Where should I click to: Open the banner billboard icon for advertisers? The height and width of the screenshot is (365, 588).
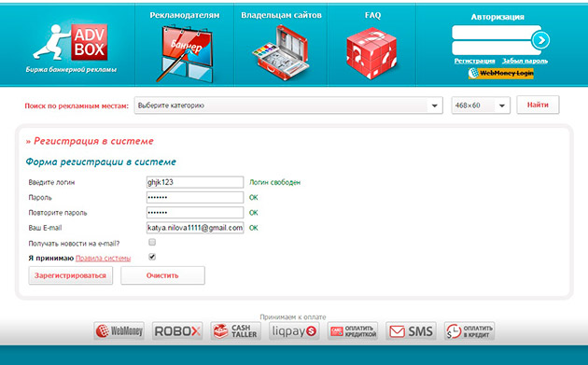pos(185,53)
